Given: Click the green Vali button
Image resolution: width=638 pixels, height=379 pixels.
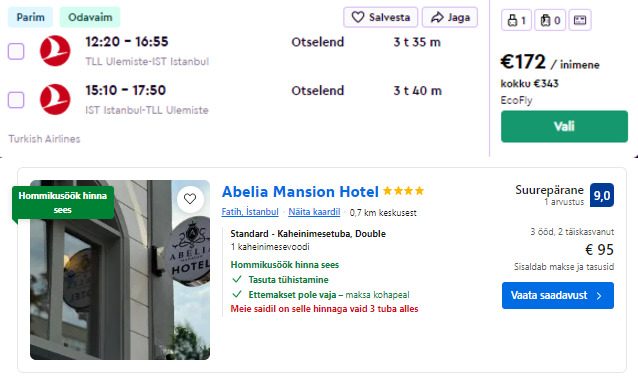Looking at the screenshot, I should (x=564, y=126).
